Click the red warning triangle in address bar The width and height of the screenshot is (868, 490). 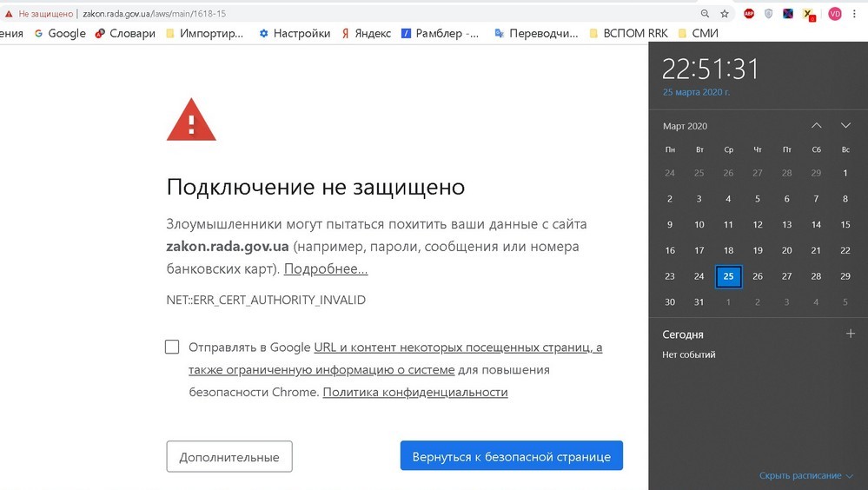click(9, 14)
